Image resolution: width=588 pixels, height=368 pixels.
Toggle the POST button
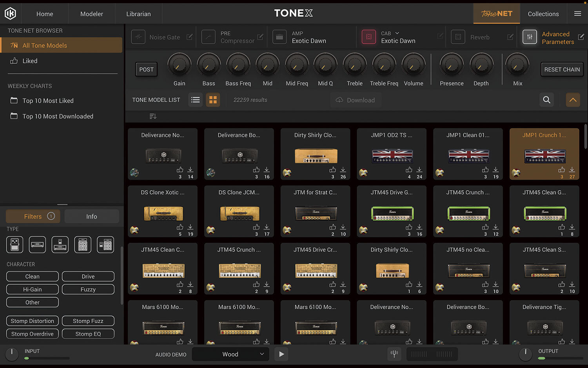click(x=146, y=69)
